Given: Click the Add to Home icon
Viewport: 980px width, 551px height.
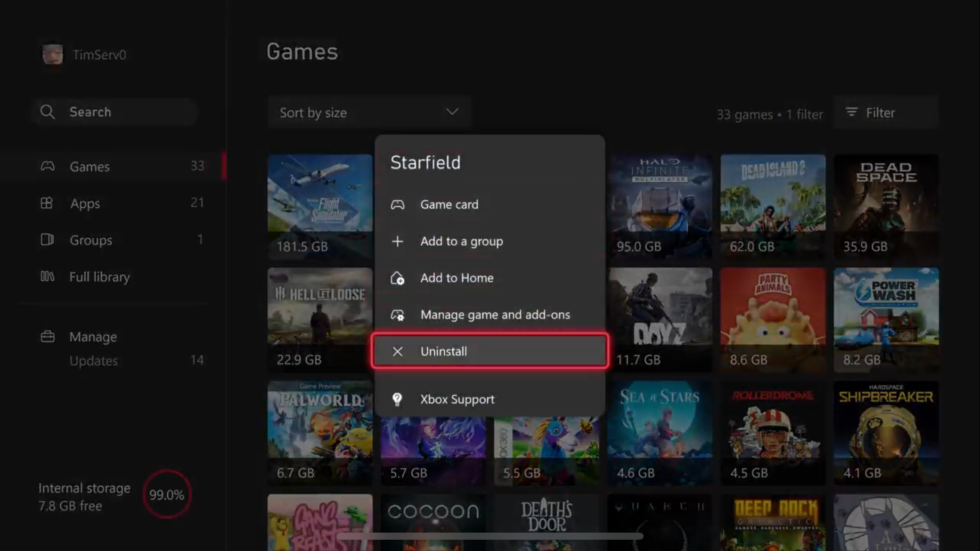Looking at the screenshot, I should point(397,278).
